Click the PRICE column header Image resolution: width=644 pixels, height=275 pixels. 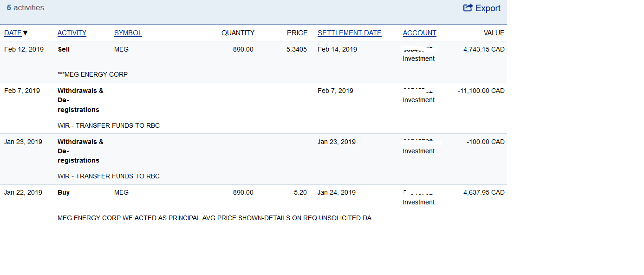[x=297, y=33]
